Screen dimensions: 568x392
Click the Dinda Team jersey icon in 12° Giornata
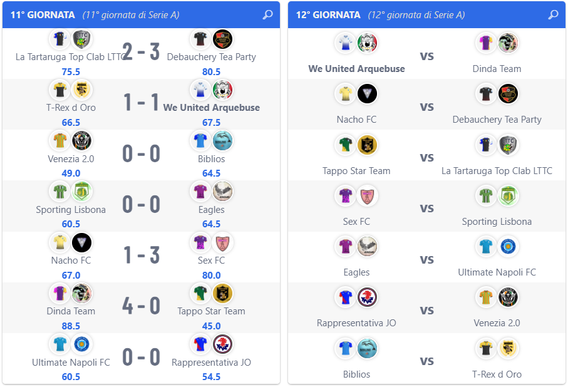click(x=486, y=43)
